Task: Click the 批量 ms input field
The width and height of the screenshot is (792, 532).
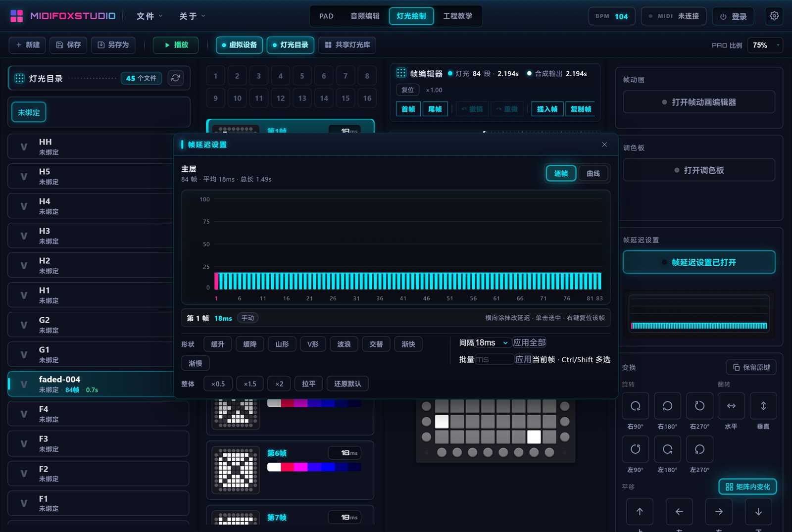Action: tap(494, 359)
